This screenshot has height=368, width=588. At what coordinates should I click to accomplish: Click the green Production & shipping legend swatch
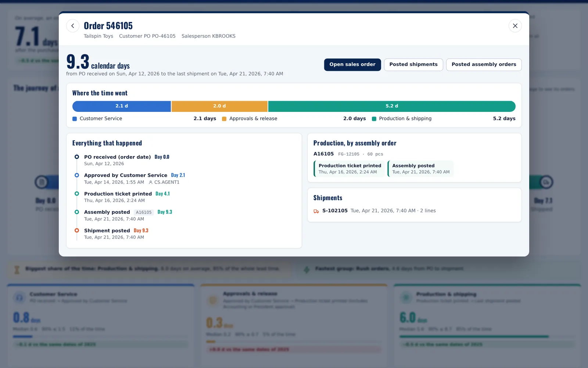pyautogui.click(x=374, y=118)
